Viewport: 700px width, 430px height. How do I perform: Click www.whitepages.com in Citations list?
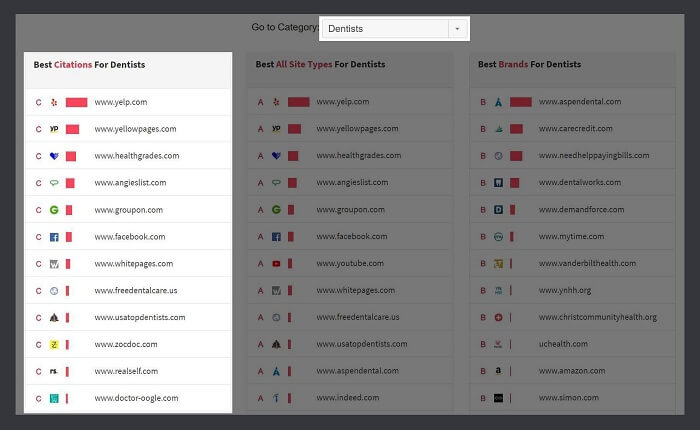(133, 264)
